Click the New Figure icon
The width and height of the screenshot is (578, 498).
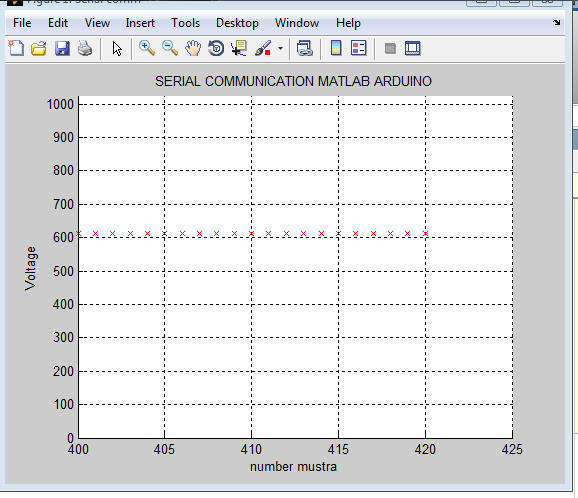coord(16,48)
